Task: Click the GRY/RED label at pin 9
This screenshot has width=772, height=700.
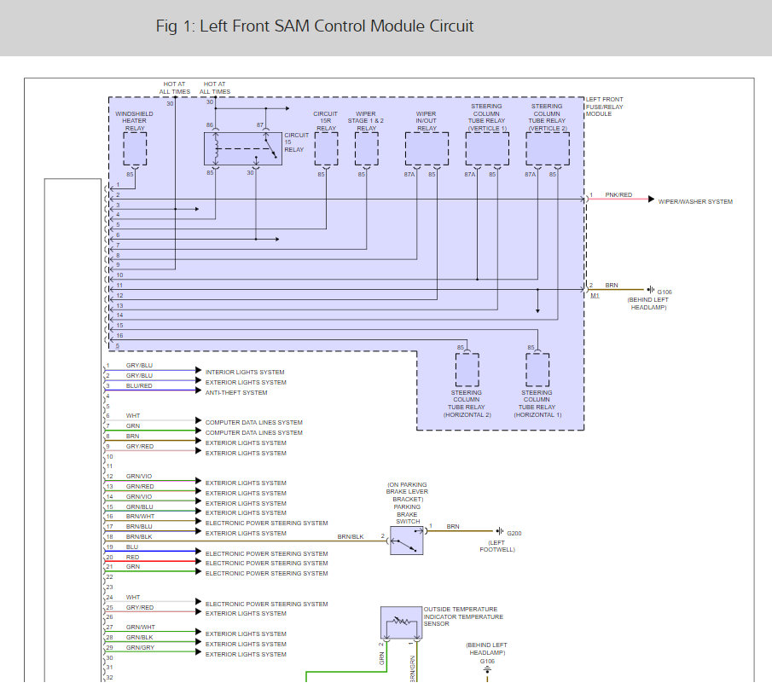Action: (x=140, y=447)
